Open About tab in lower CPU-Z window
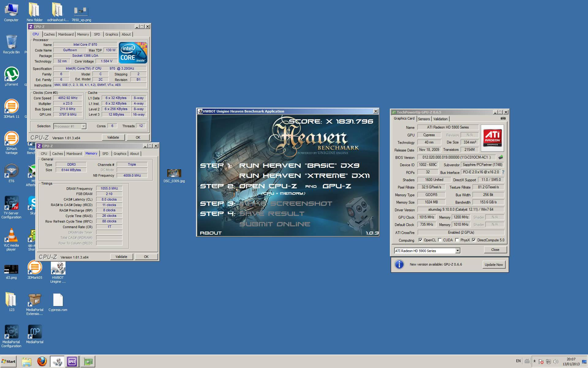Viewport: 588px width, 368px height. (134, 154)
